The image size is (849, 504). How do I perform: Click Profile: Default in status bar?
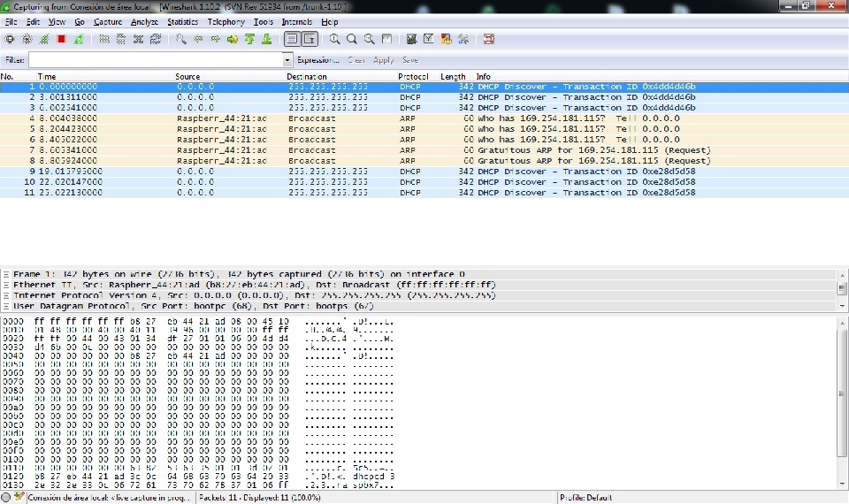(585, 497)
